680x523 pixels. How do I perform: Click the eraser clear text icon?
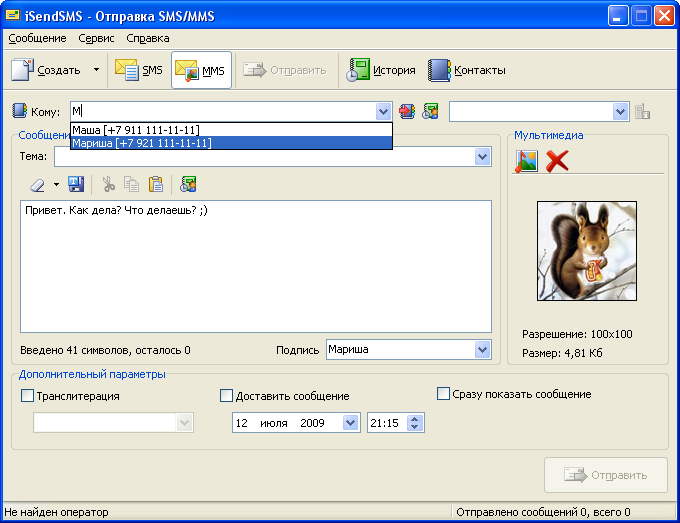(x=37, y=185)
